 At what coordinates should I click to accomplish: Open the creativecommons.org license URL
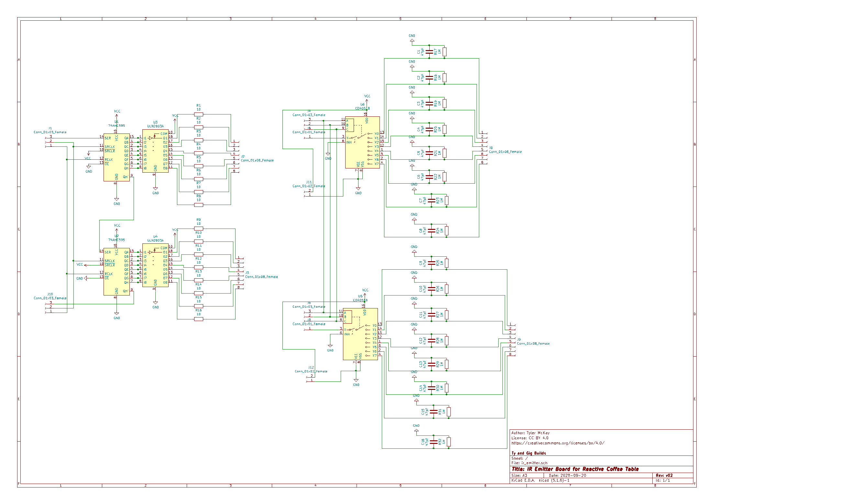pyautogui.click(x=557, y=443)
